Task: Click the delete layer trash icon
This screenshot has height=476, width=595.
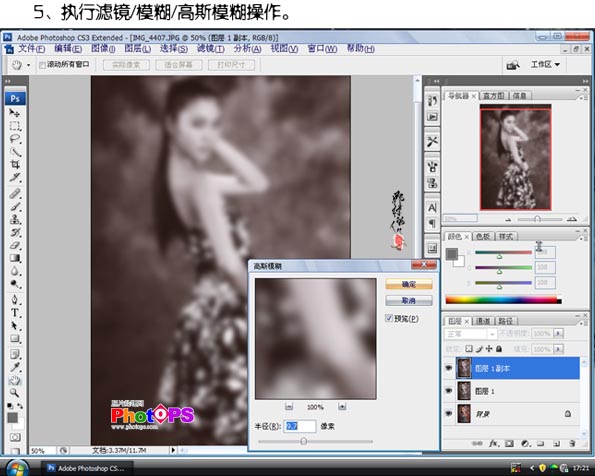Action: tap(572, 443)
